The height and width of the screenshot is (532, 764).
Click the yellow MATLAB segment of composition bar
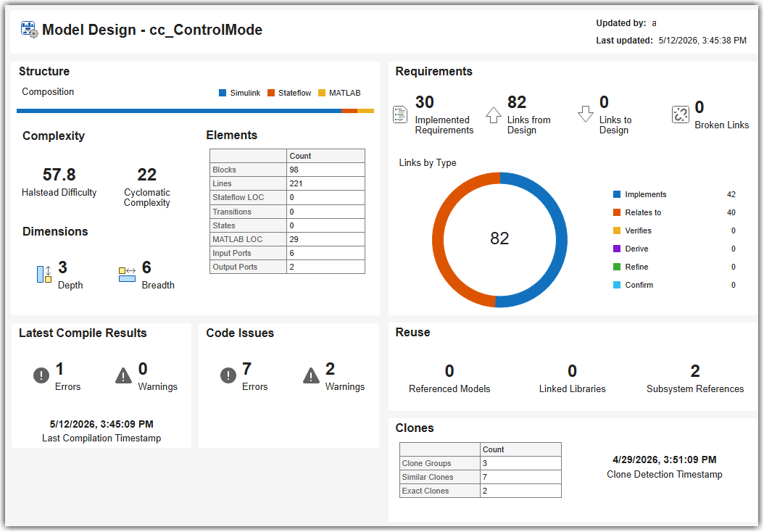(365, 111)
